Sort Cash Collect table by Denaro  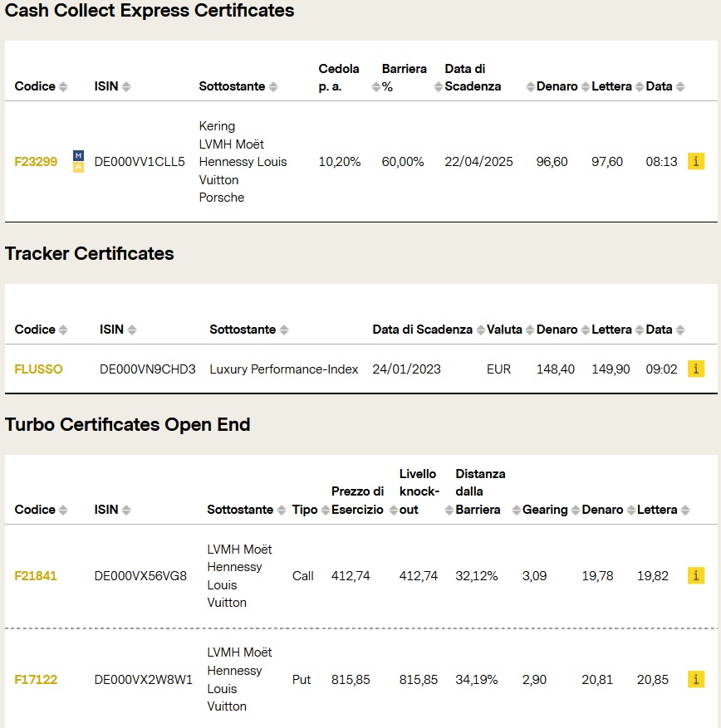586,87
